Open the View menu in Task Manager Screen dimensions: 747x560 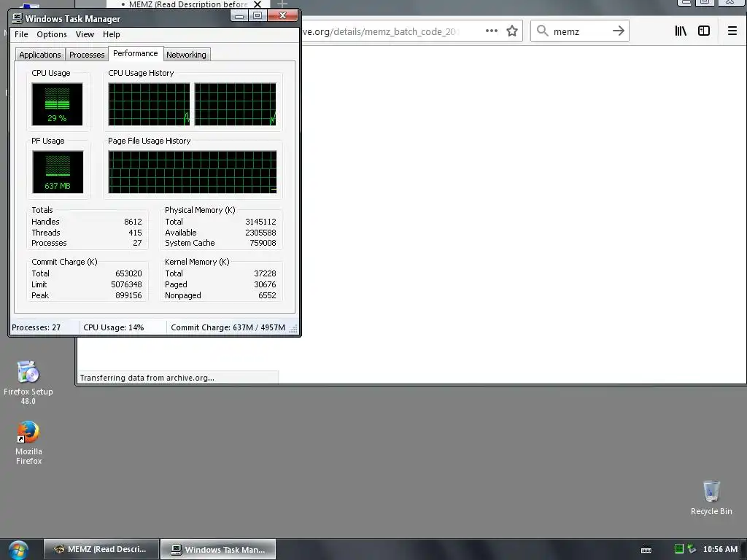(x=85, y=34)
